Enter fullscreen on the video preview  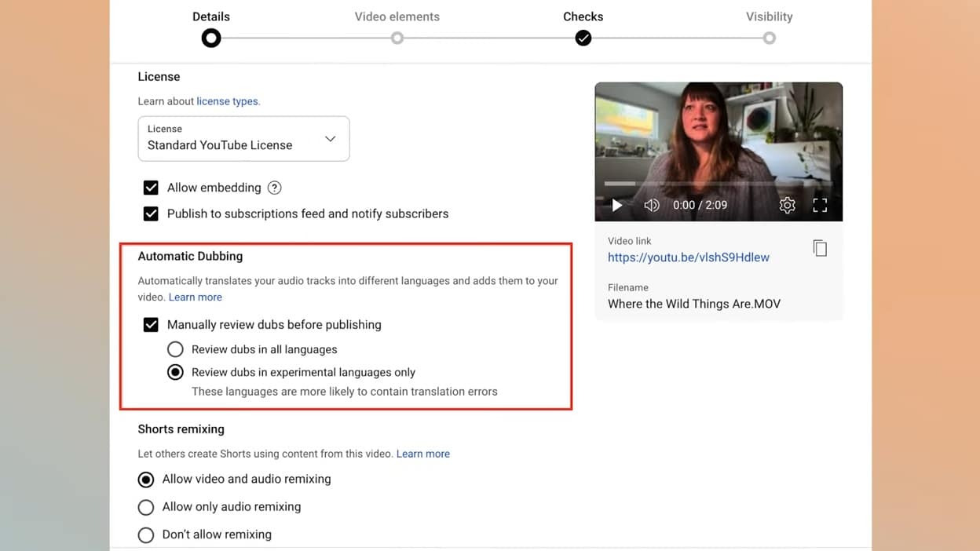[820, 205]
